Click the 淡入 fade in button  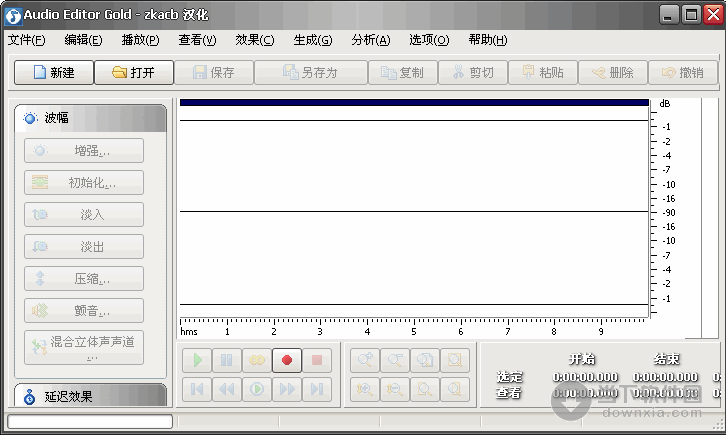(84, 215)
